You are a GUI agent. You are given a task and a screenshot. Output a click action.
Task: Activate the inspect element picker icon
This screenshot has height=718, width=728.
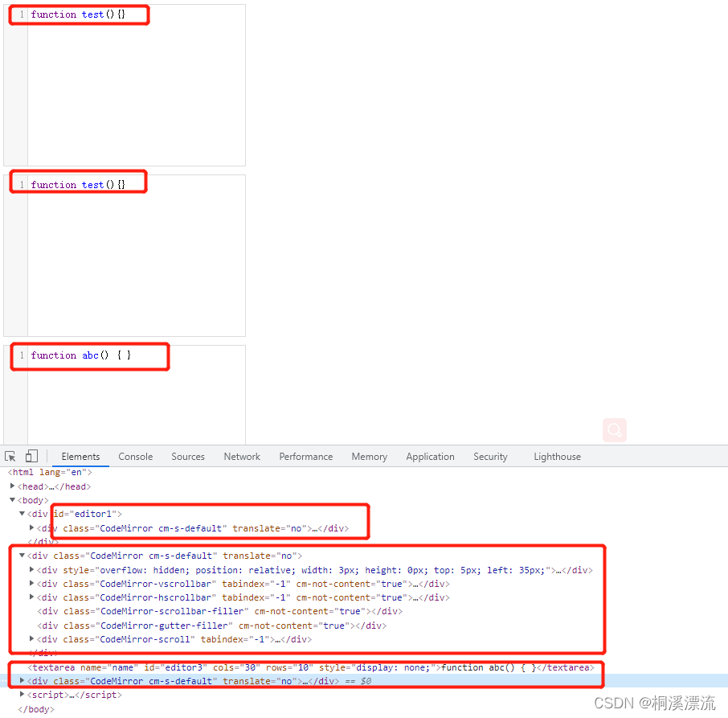coord(10,457)
